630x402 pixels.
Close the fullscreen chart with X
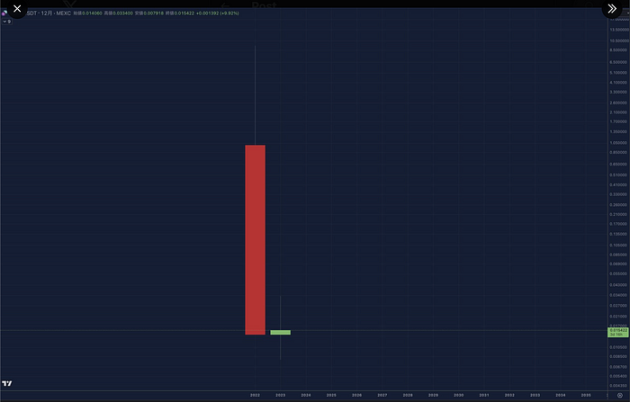pos(17,9)
